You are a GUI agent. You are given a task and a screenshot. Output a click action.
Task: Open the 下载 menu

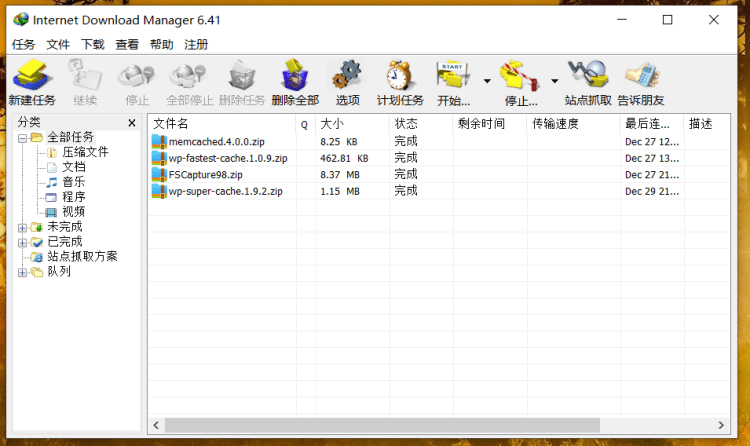(92, 45)
